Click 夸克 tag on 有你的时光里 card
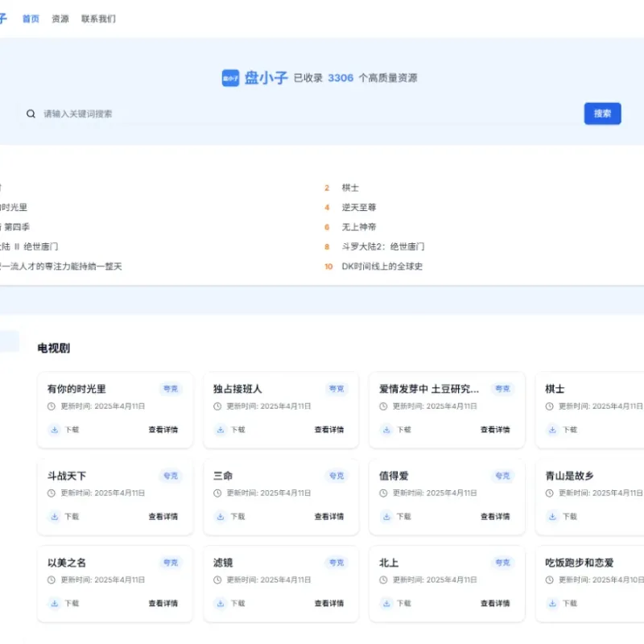The width and height of the screenshot is (644, 644). 171,389
